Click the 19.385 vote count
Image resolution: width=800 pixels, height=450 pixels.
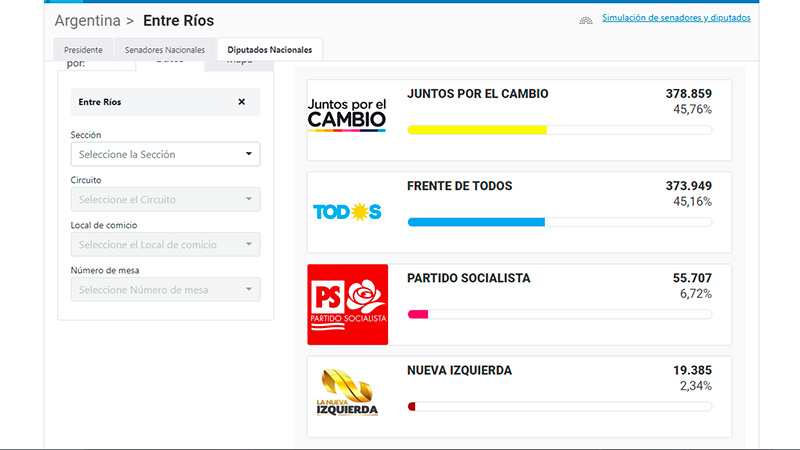coord(692,370)
